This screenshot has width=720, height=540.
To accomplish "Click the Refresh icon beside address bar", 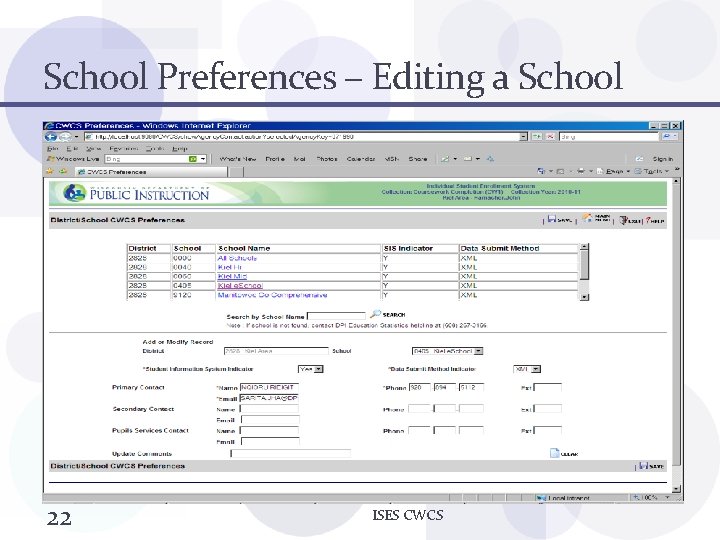I will pyautogui.click(x=536, y=137).
